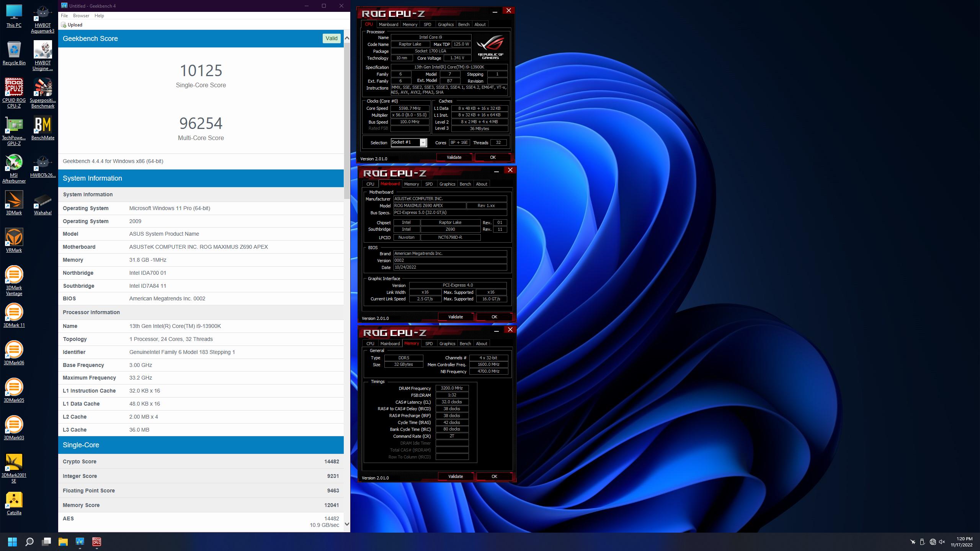Screen dimensions: 980x551
Task: Open Wahaha! desktop shortcut
Action: (43, 203)
